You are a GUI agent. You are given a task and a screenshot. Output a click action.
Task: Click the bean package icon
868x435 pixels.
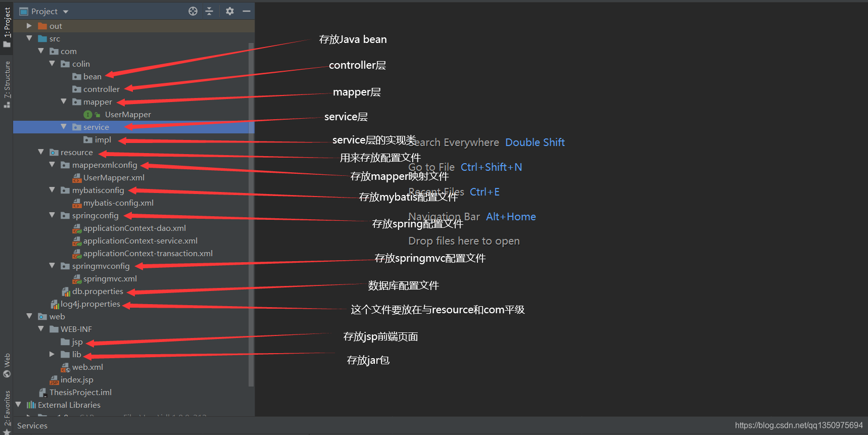click(77, 76)
